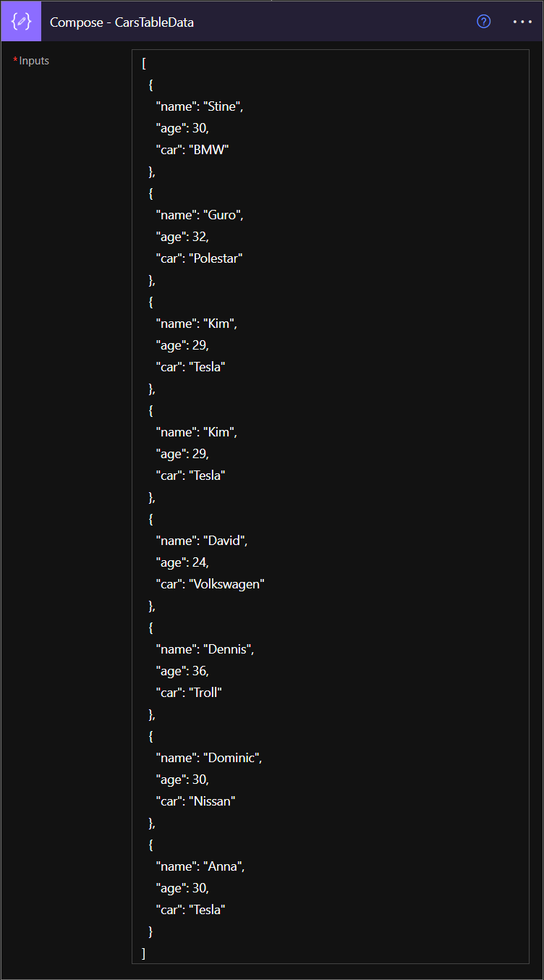Click the purple Compose action icon
The height and width of the screenshot is (980, 544).
click(x=21, y=21)
